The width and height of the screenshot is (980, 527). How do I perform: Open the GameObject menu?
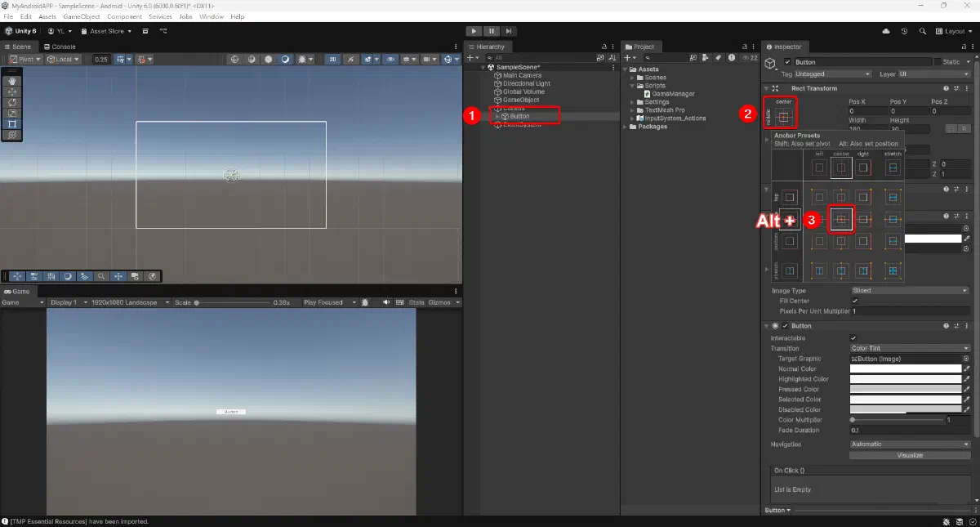click(x=82, y=16)
